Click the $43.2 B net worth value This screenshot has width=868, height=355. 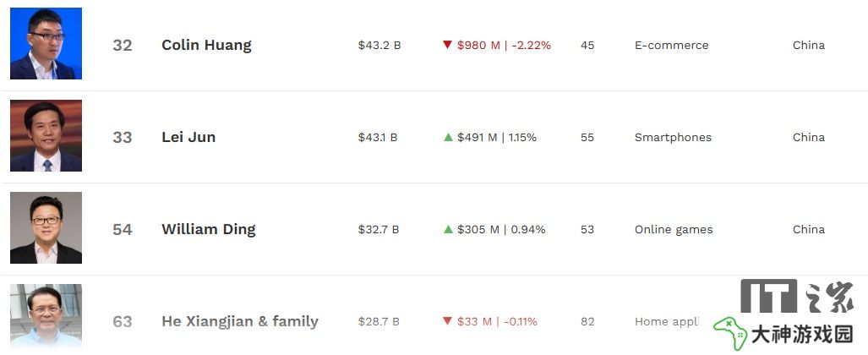379,46
